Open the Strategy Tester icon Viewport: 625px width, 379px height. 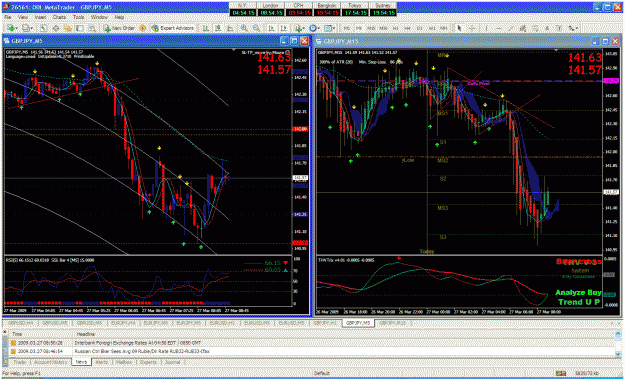(x=92, y=28)
